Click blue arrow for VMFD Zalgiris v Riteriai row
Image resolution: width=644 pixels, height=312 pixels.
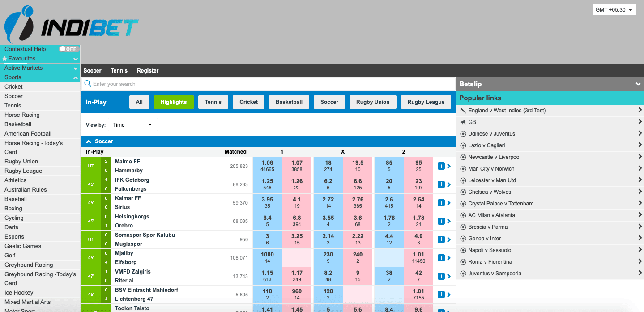(449, 276)
